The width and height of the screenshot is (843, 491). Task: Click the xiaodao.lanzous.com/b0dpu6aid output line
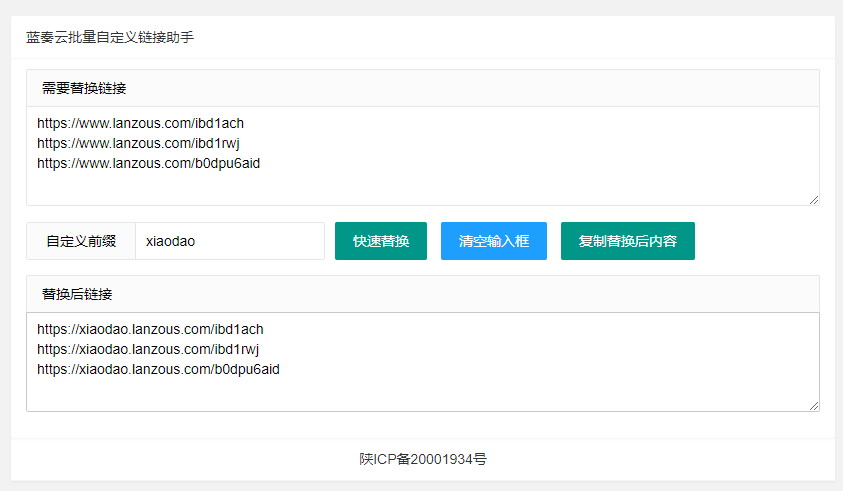click(158, 370)
